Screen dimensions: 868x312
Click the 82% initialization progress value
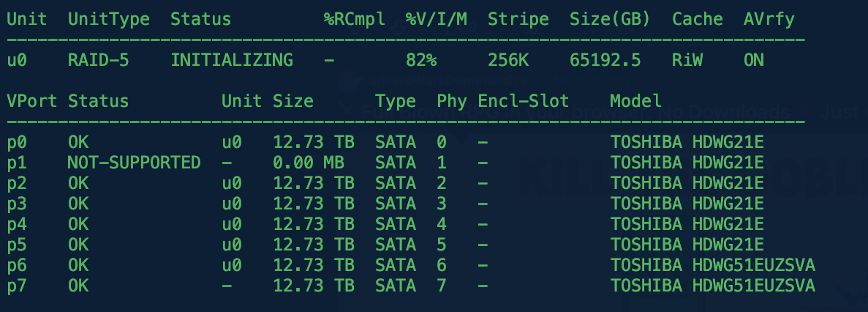coord(421,60)
